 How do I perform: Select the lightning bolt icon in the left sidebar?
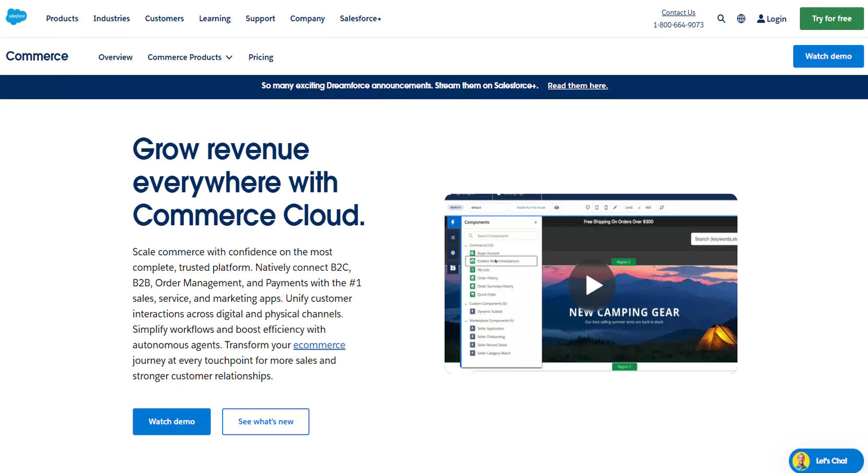453,222
